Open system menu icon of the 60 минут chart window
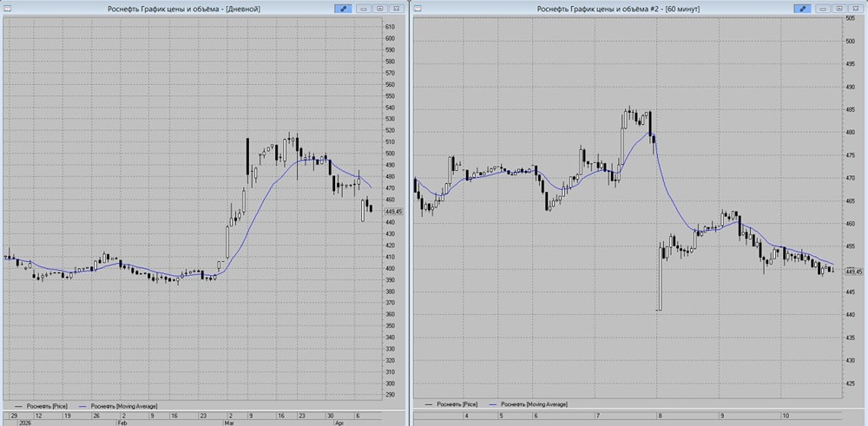The width and height of the screenshot is (868, 426). pyautogui.click(x=418, y=9)
